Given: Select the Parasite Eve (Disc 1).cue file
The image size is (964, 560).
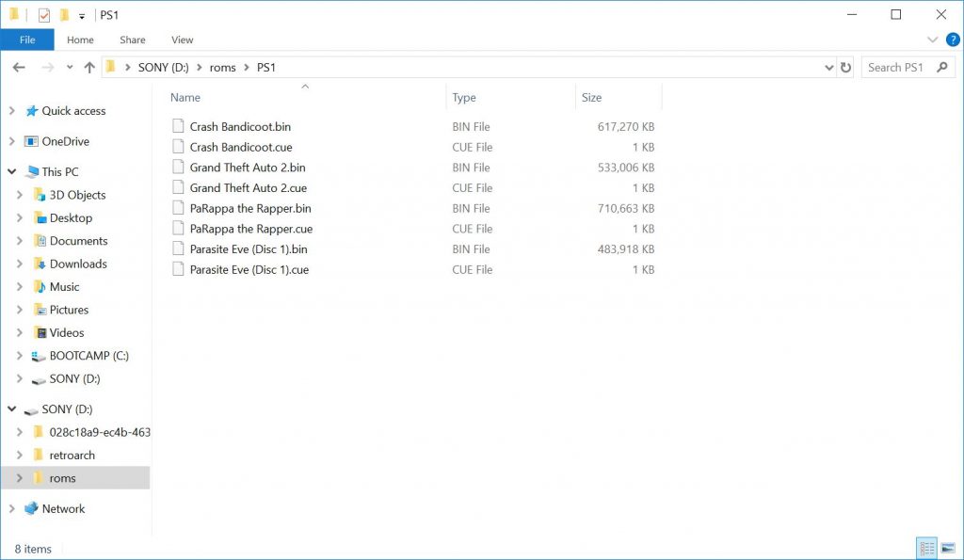Looking at the screenshot, I should pyautogui.click(x=249, y=269).
